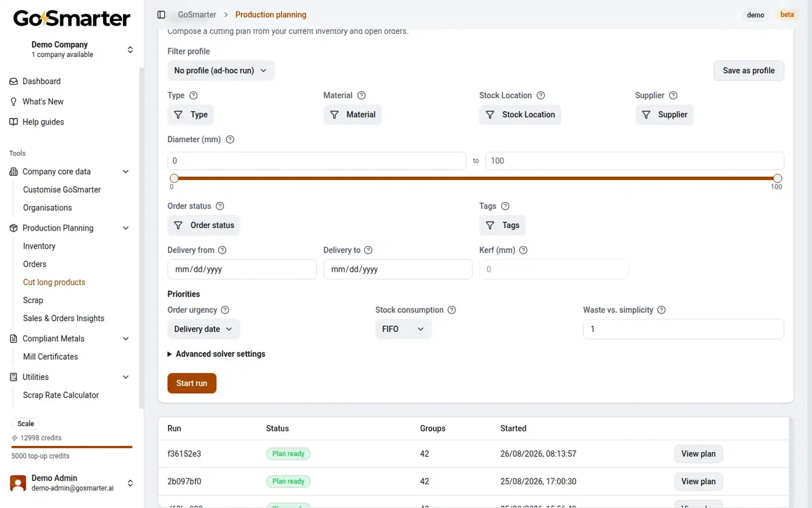Click the Delivery to help icon

click(368, 250)
